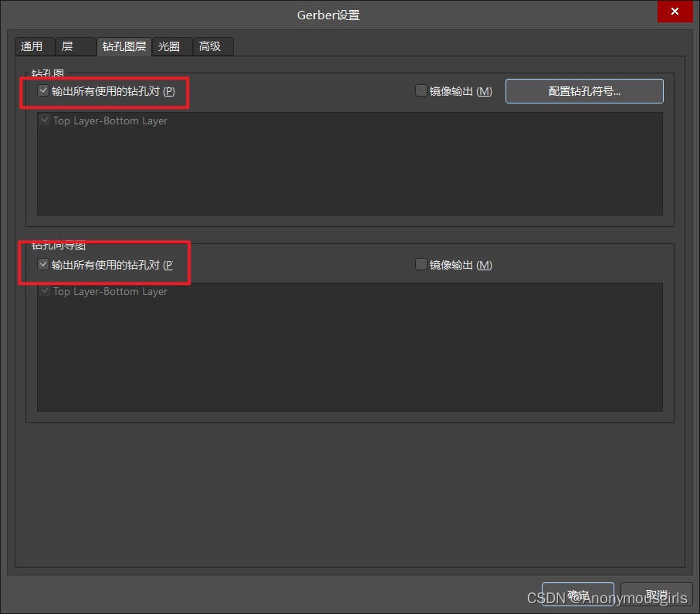Click the 钻孔向导图 group label

coord(59,246)
